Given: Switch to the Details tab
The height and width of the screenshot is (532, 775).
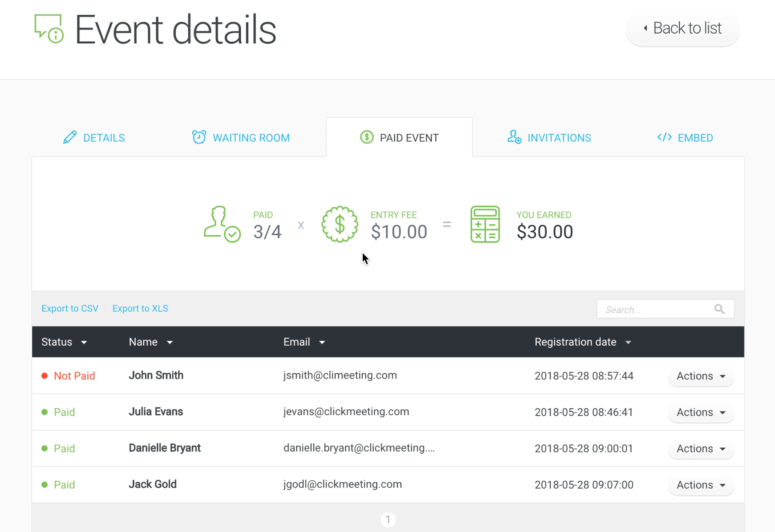Looking at the screenshot, I should tap(94, 138).
